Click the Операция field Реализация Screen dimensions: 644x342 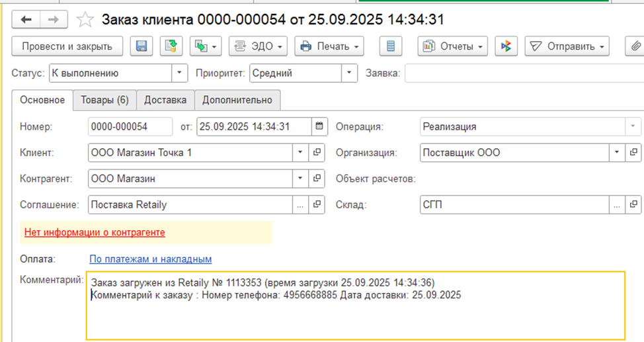click(x=522, y=126)
